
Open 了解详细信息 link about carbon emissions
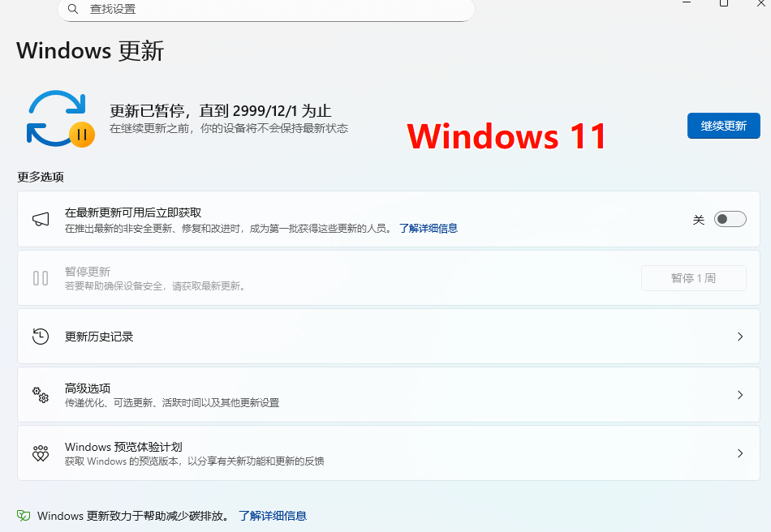coord(273,516)
